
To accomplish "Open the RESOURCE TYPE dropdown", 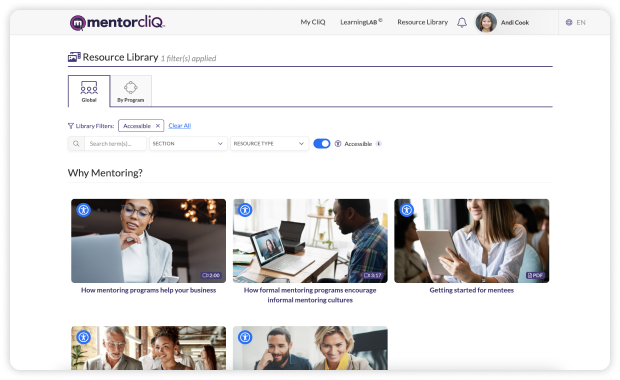I will (x=269, y=144).
